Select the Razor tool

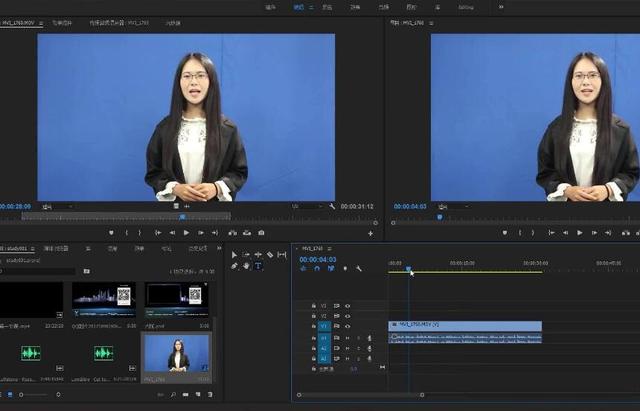coord(270,255)
